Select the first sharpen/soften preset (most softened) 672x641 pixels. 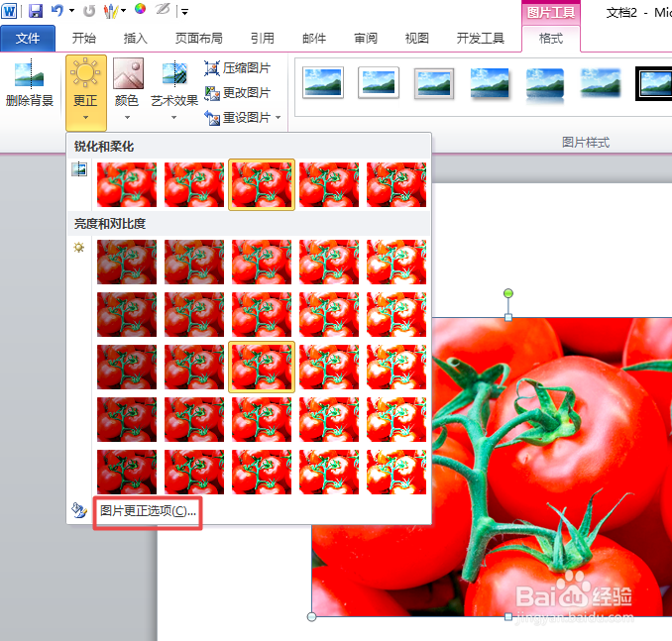coord(127,184)
